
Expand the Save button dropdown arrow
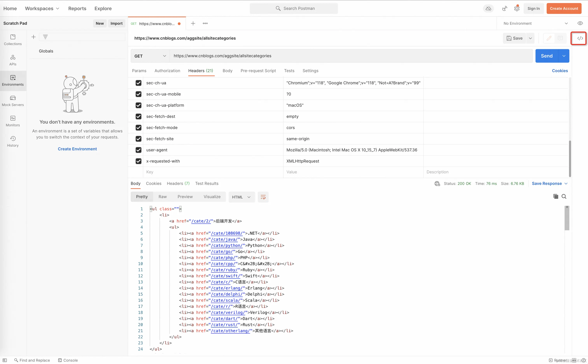pyautogui.click(x=530, y=38)
